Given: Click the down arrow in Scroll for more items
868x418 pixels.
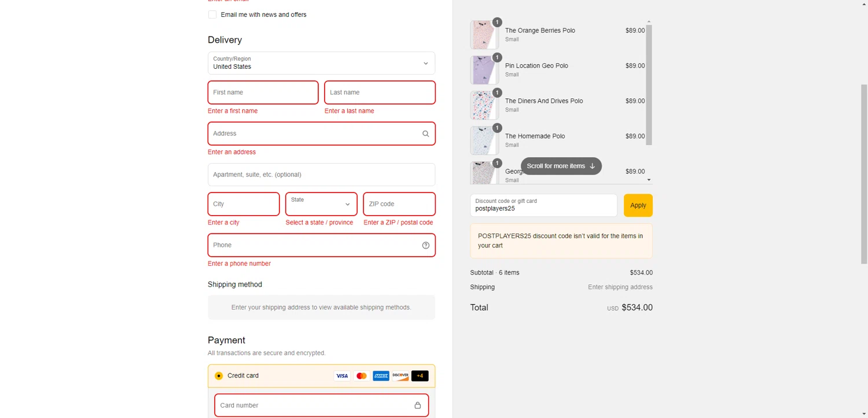Looking at the screenshot, I should tap(592, 166).
